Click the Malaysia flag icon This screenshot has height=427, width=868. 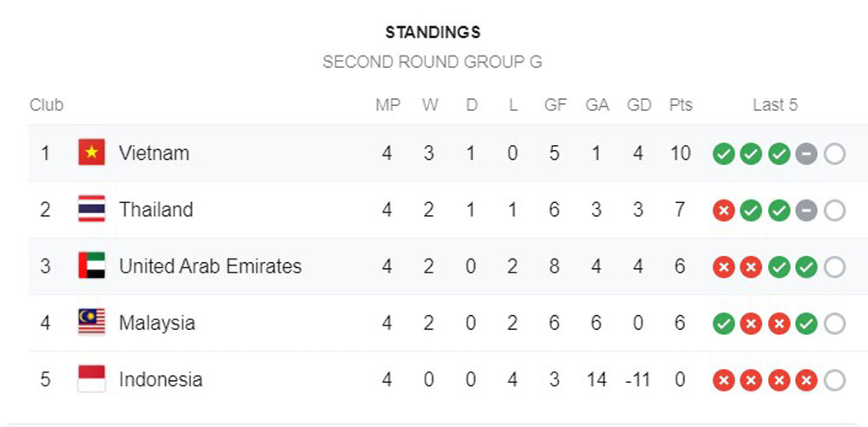[x=92, y=322]
